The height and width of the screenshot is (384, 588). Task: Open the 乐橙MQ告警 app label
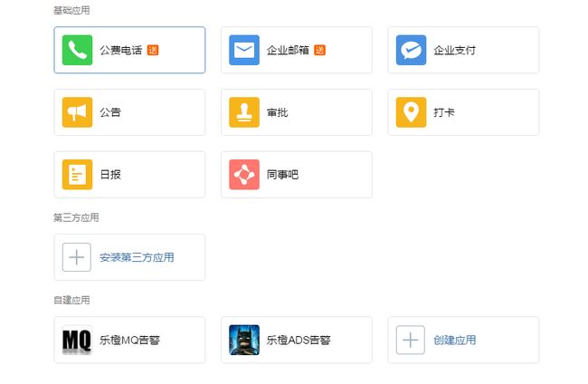click(x=136, y=341)
